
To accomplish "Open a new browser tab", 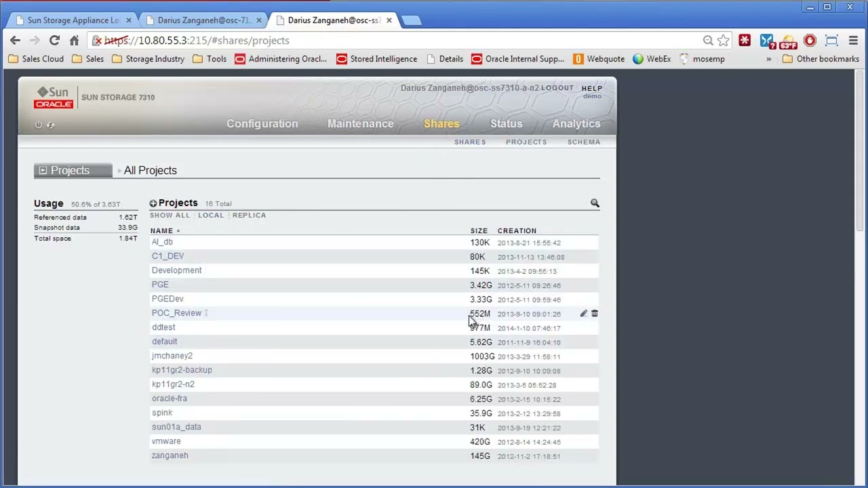I will [x=412, y=20].
